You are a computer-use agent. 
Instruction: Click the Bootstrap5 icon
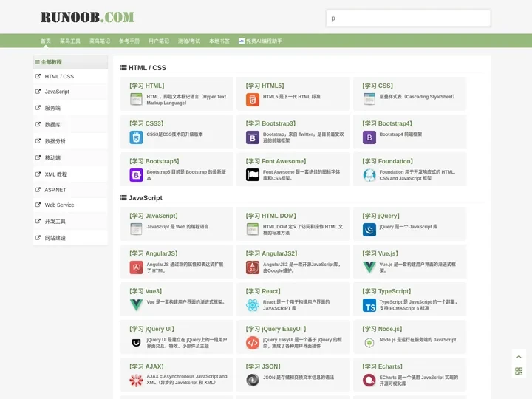[x=136, y=175]
